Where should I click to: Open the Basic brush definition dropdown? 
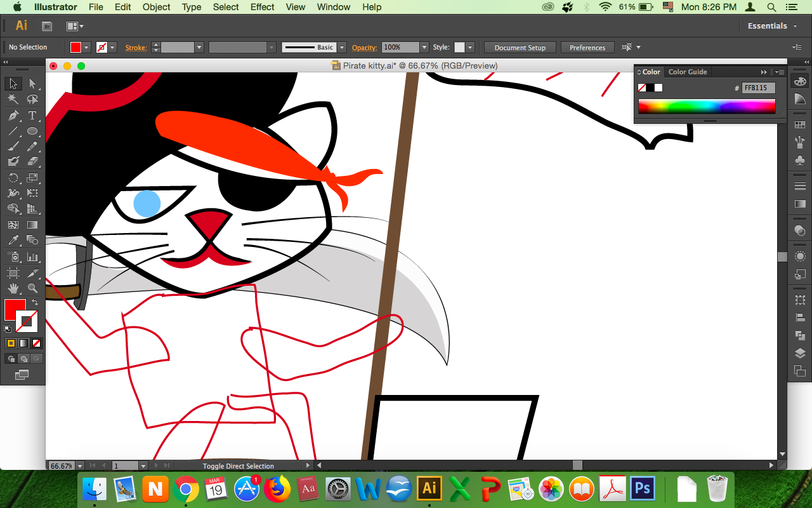[342, 48]
